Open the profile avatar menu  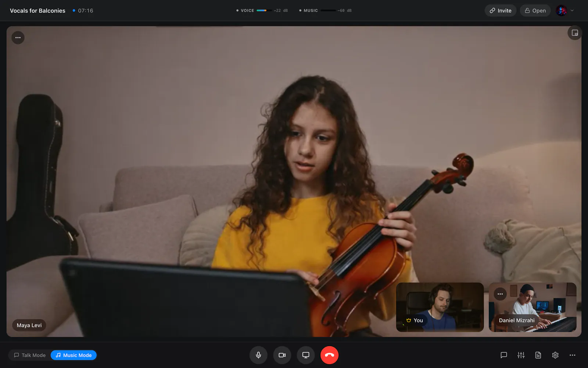click(x=562, y=11)
